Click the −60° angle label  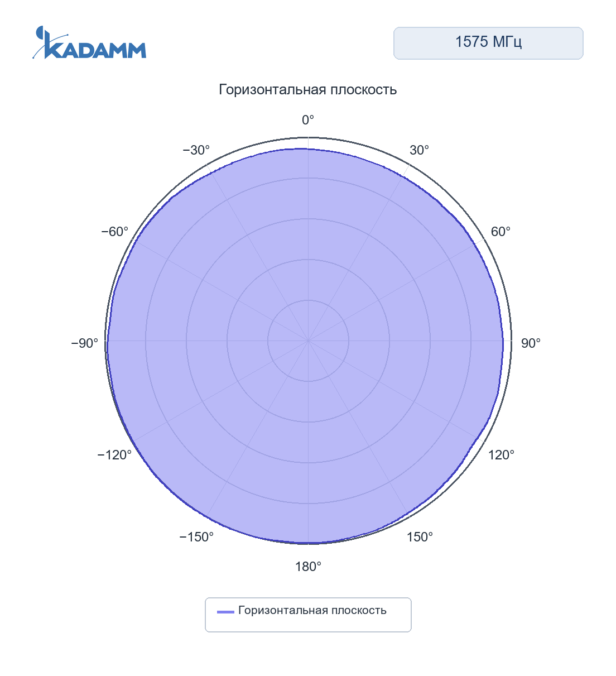pyautogui.click(x=114, y=232)
